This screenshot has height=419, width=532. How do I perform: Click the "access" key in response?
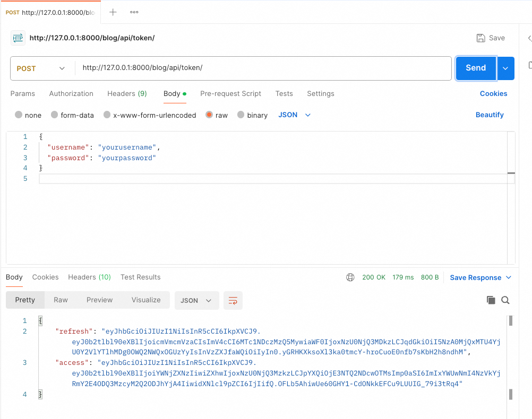point(72,363)
